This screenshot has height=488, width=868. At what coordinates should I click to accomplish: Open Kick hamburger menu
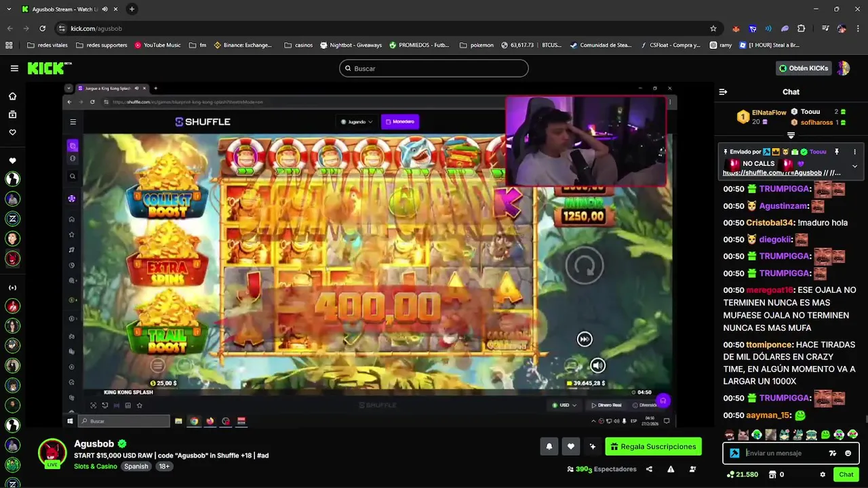(x=14, y=68)
